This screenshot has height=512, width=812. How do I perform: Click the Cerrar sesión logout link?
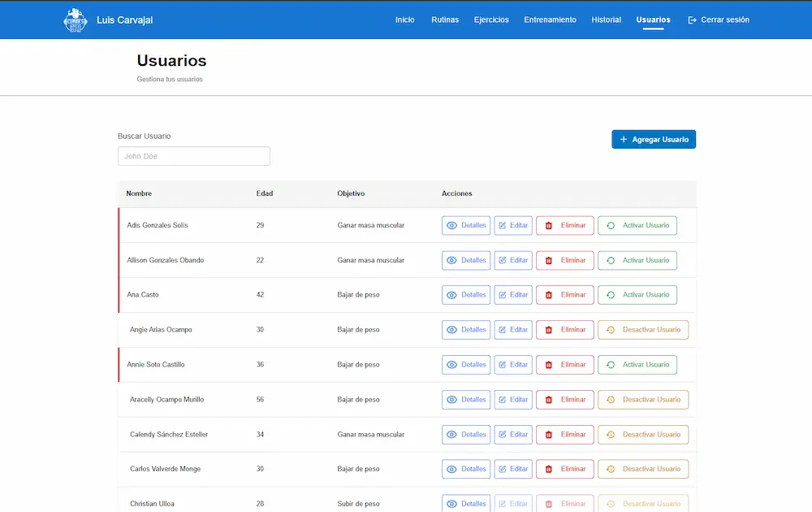[x=719, y=20]
